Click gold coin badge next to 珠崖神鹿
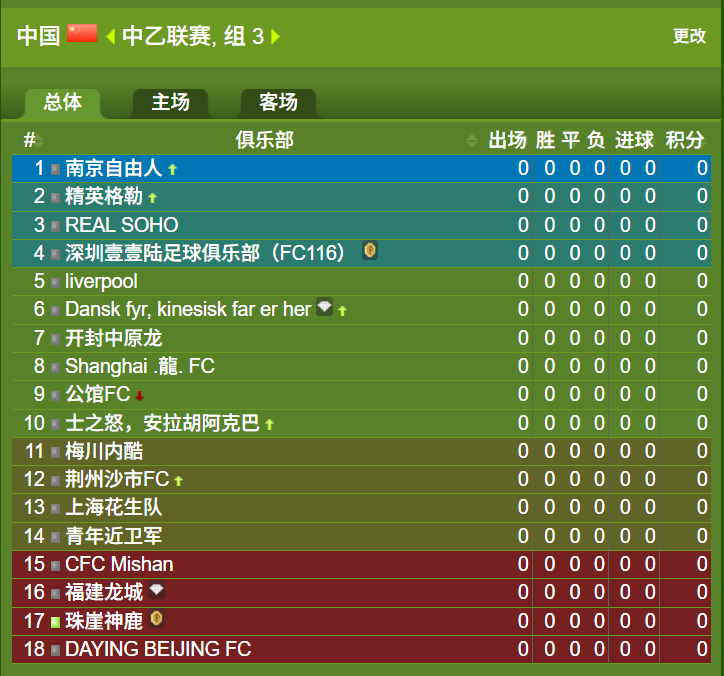Image resolution: width=724 pixels, height=676 pixels. coord(157,618)
